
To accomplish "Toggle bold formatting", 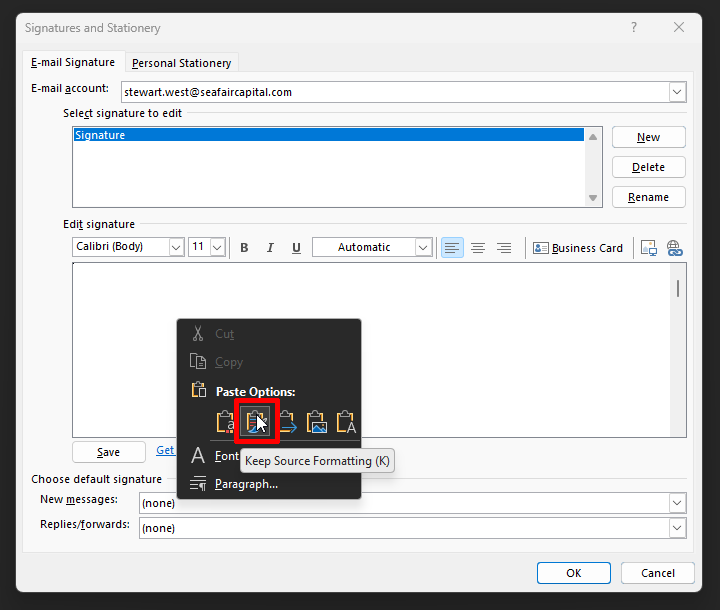I will tap(244, 248).
